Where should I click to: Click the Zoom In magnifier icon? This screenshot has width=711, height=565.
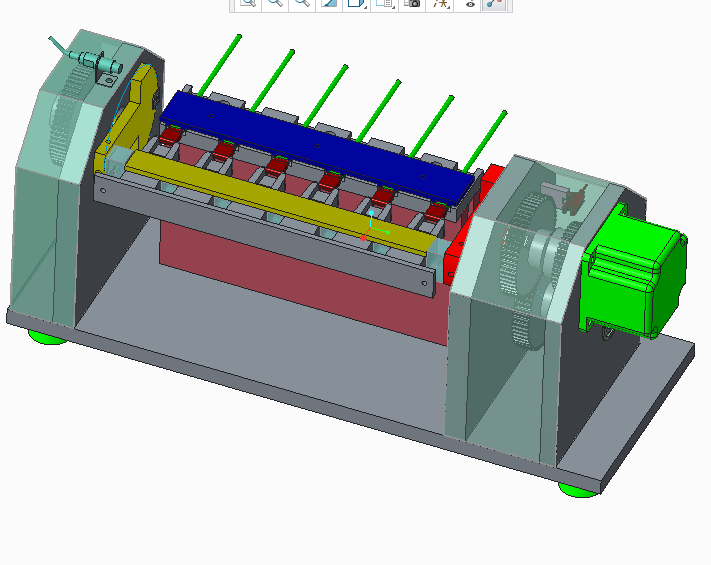(275, 3)
